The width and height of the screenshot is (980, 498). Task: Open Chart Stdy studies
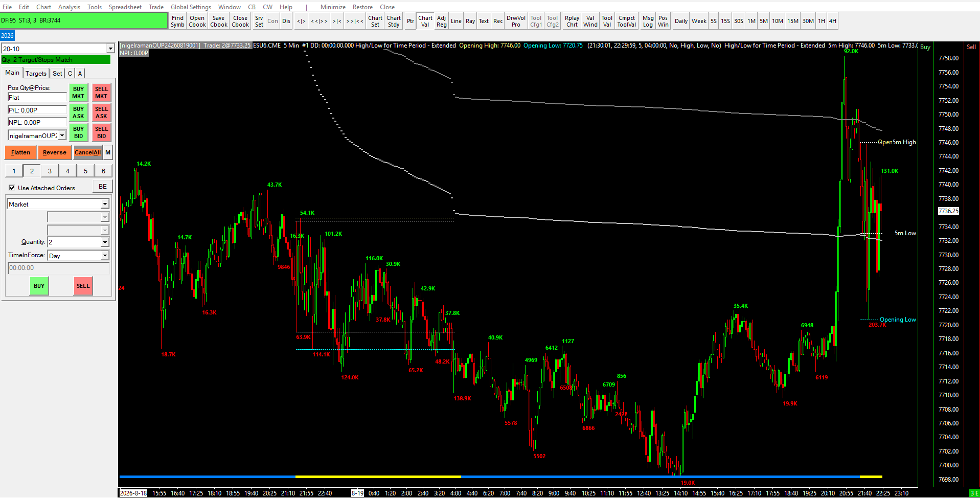[394, 21]
